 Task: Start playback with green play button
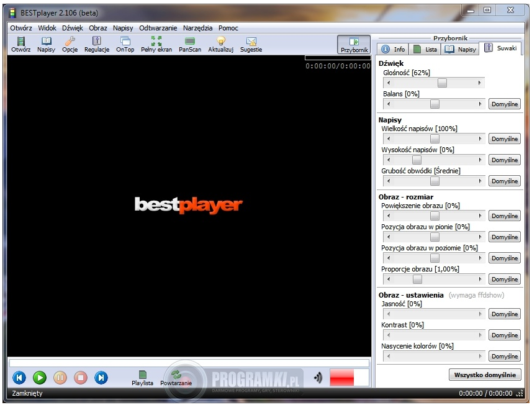[40, 378]
